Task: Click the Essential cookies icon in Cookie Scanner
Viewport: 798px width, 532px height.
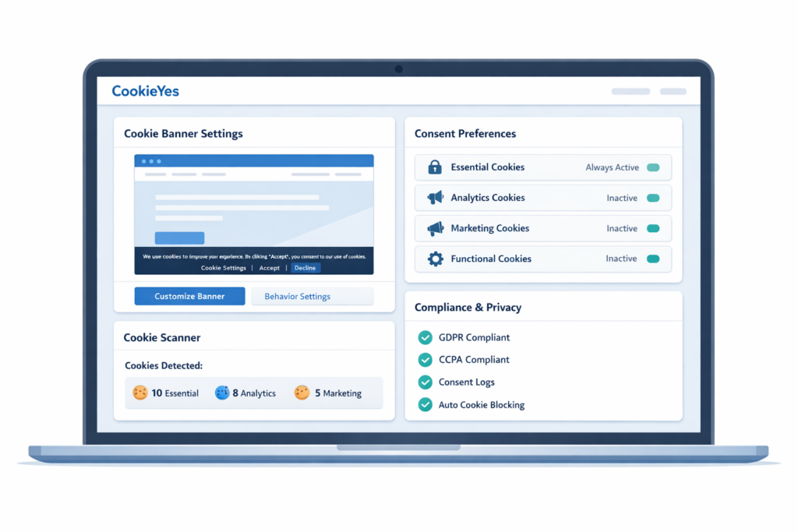Action: 140,393
